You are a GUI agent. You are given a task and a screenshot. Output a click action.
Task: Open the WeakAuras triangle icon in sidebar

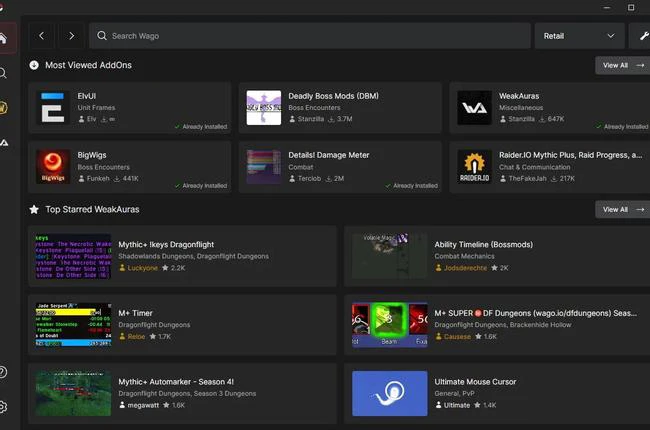[4, 143]
